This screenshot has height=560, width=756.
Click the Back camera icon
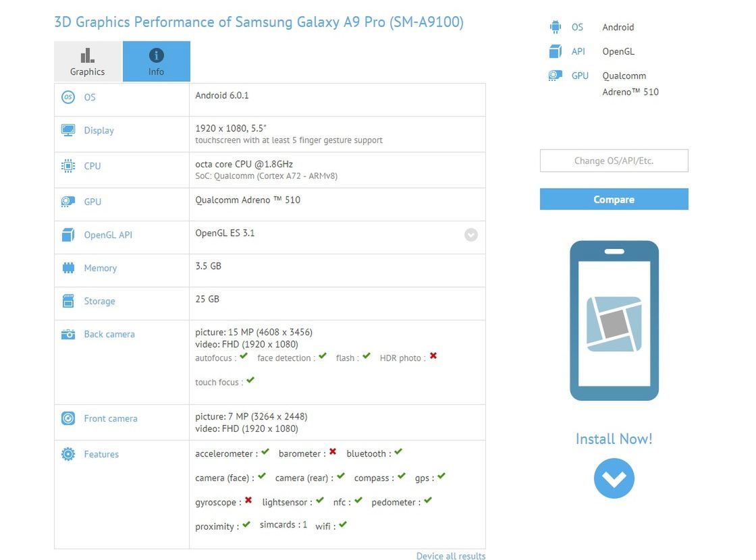click(67, 334)
